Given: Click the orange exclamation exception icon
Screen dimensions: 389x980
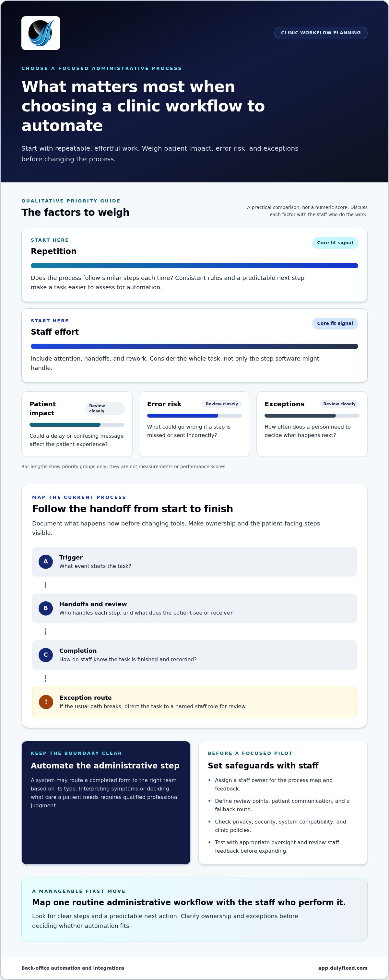Looking at the screenshot, I should 46,702.
